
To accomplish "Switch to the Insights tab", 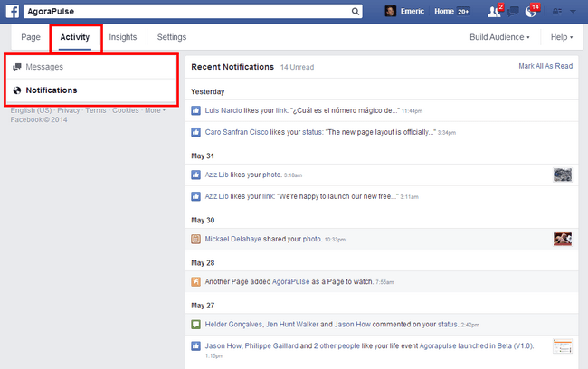I will click(123, 37).
